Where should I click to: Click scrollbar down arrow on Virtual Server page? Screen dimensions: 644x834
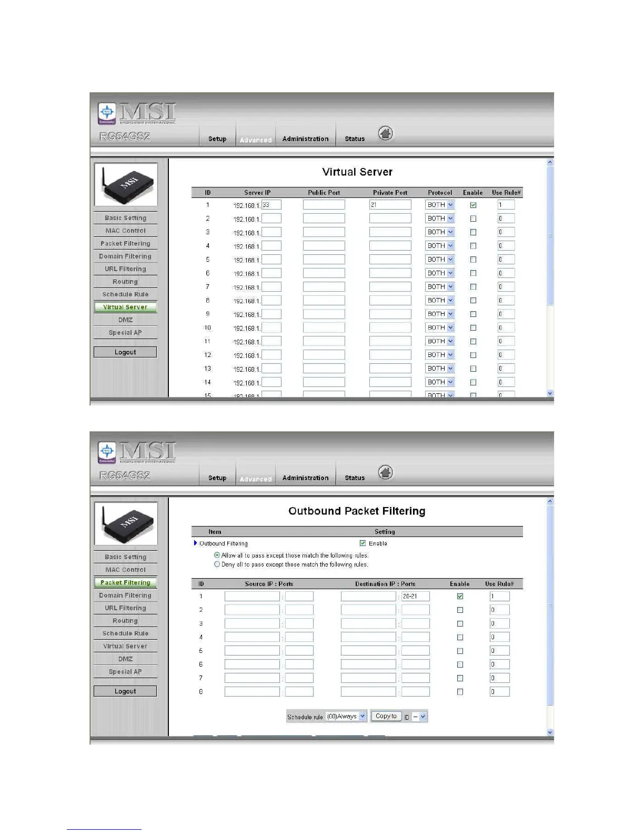[550, 393]
